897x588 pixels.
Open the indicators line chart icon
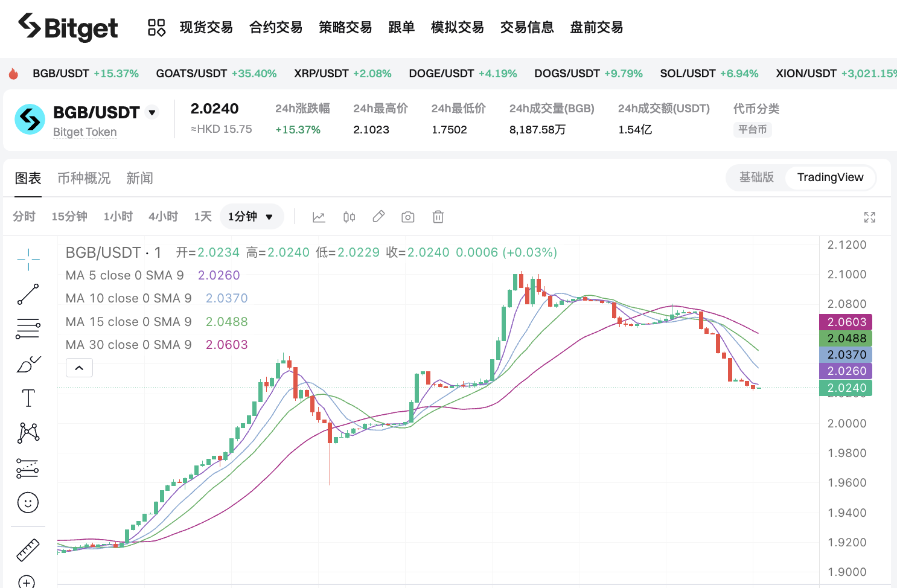319,217
